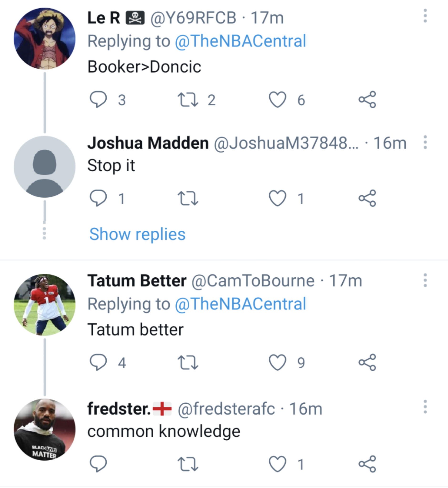Open options menu for Tatum Better's tweet
This screenshot has height=488, width=448.
click(425, 280)
